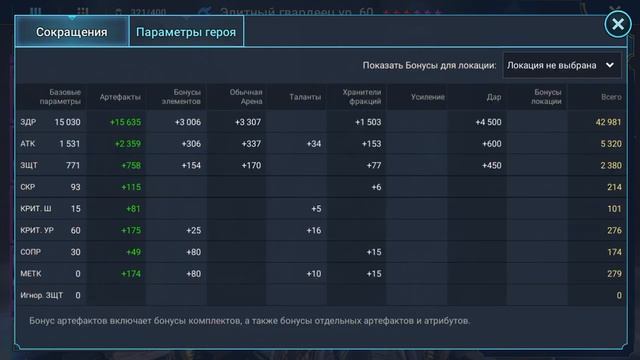Click the total health value 42 981
The height and width of the screenshot is (360, 640).
pyautogui.click(x=609, y=122)
